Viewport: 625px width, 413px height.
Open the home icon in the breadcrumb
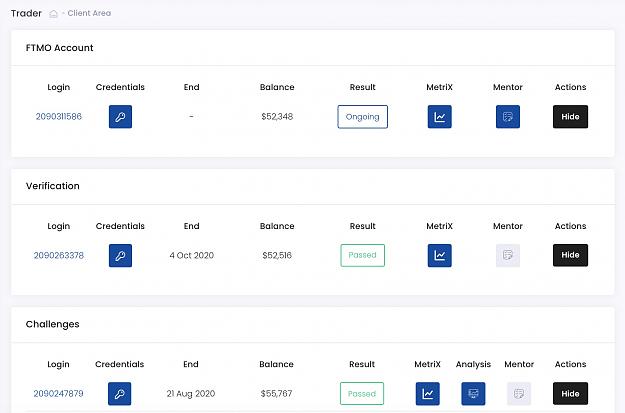coord(53,14)
